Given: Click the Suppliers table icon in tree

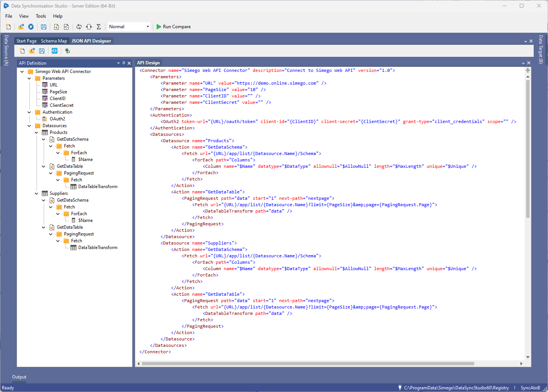Looking at the screenshot, I should 45,193.
